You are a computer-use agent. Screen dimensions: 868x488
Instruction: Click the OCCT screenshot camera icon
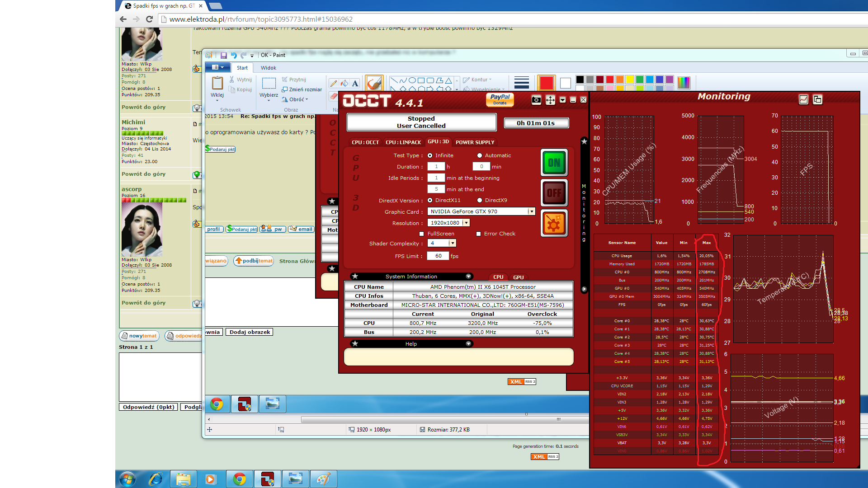pyautogui.click(x=536, y=100)
